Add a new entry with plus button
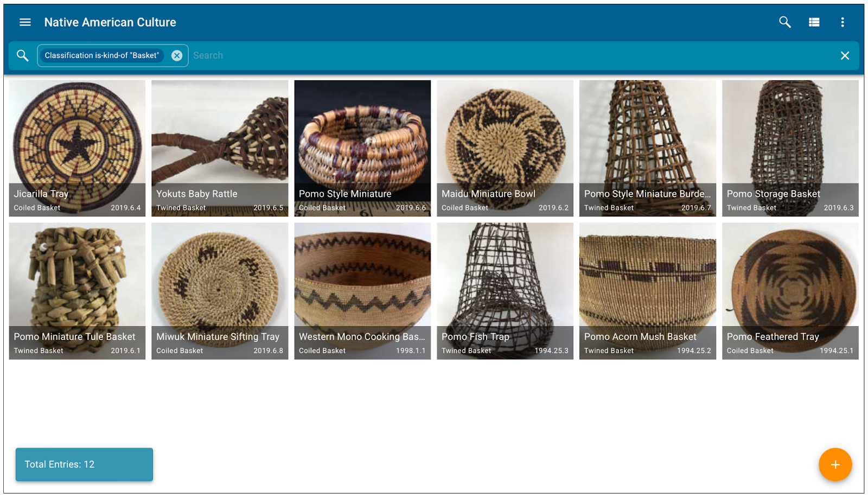Viewport: 868px width, 497px height. (x=835, y=464)
